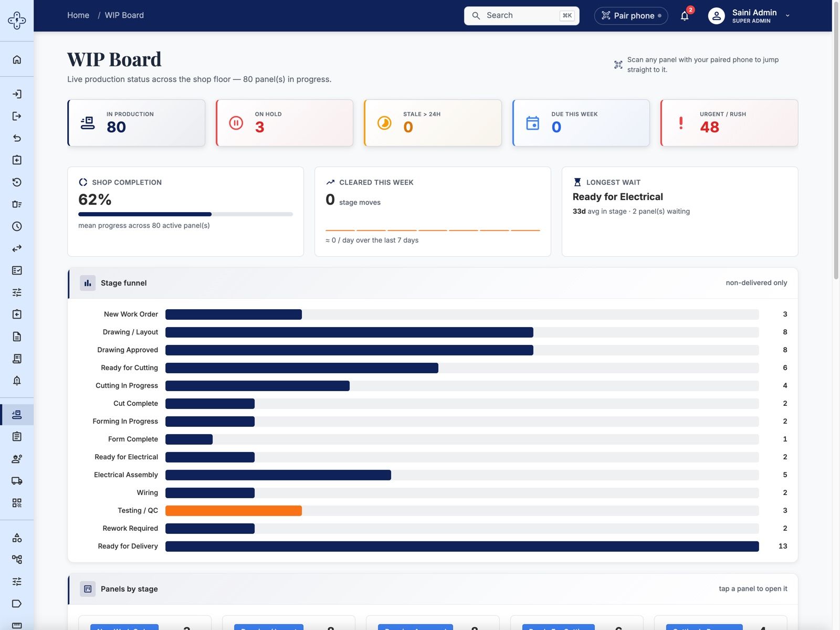Open the QR code sidebar icon
840x630 pixels.
click(17, 503)
